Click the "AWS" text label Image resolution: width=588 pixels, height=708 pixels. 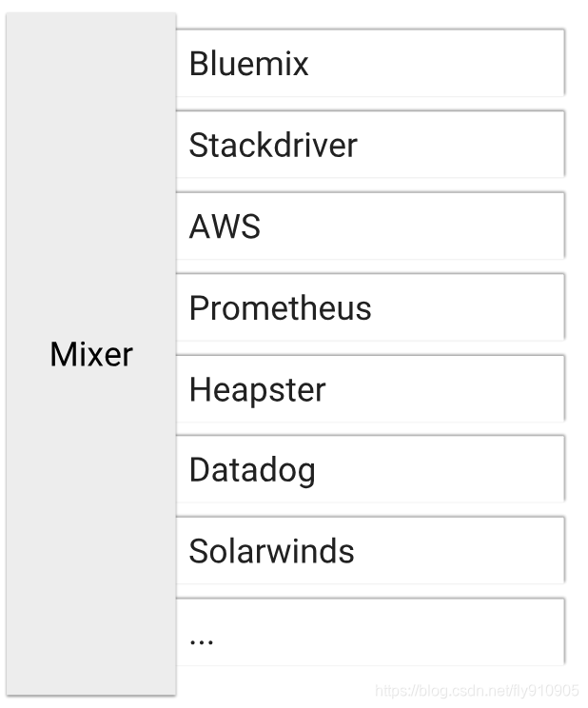(x=225, y=227)
